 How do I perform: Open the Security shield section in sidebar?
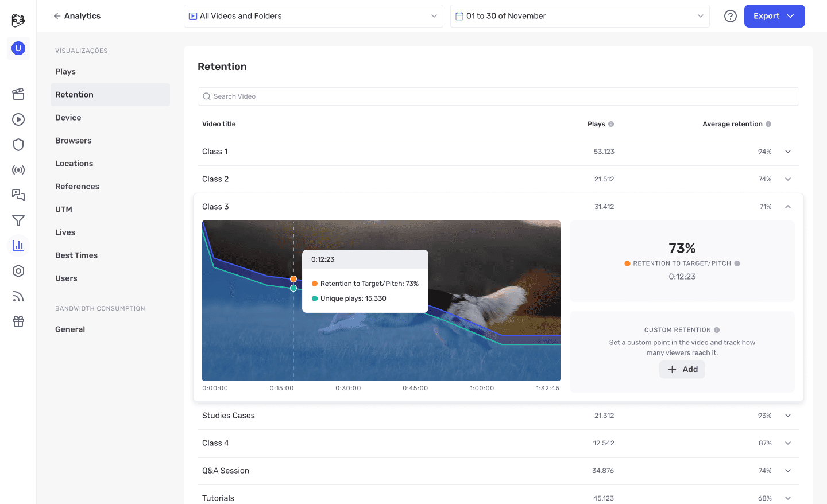pyautogui.click(x=18, y=145)
